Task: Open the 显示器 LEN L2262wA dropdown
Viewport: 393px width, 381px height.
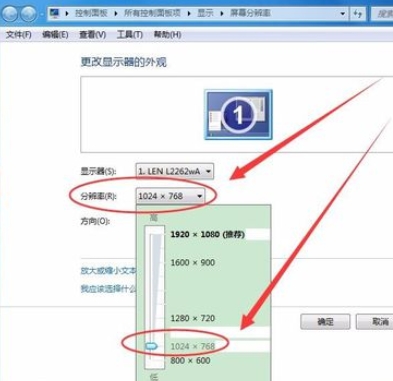Action: point(175,171)
